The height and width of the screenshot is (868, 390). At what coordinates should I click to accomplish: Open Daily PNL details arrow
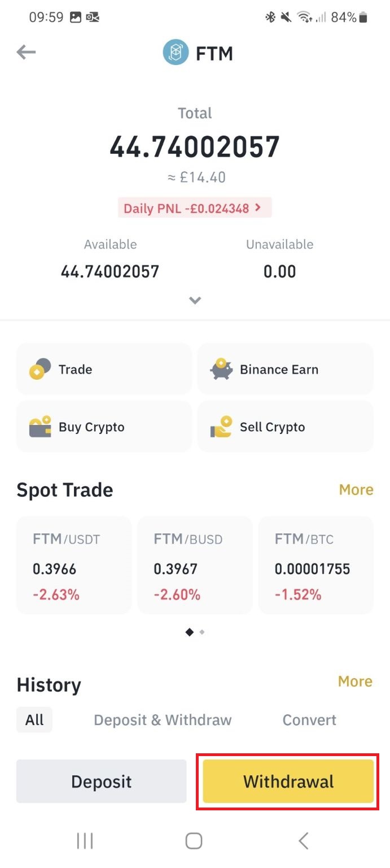point(258,208)
